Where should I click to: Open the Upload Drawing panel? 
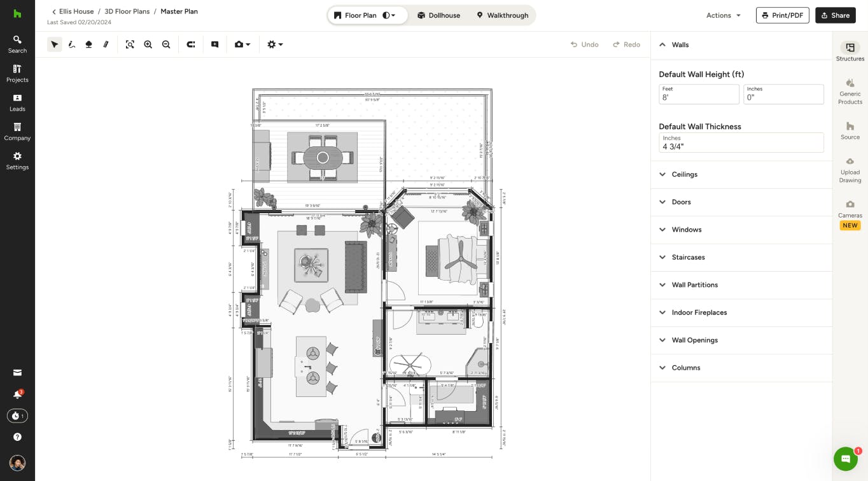point(850,170)
